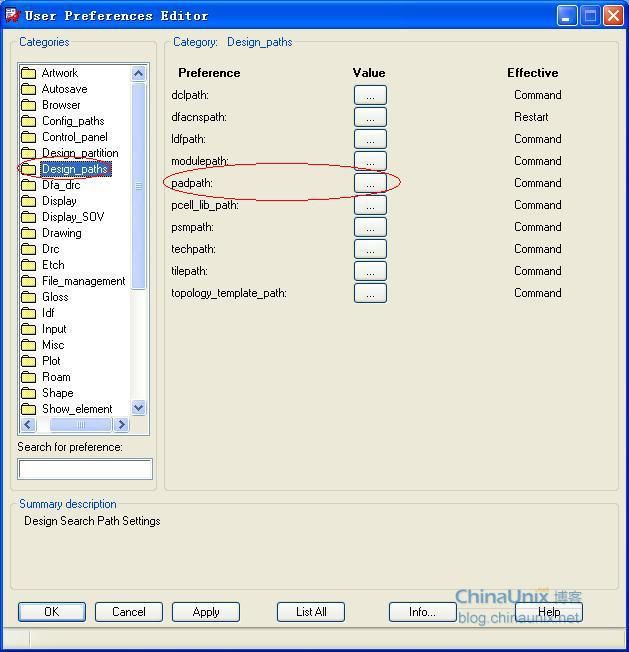Image resolution: width=629 pixels, height=652 pixels.
Task: Click the Plot folder icon
Action: tap(28, 361)
